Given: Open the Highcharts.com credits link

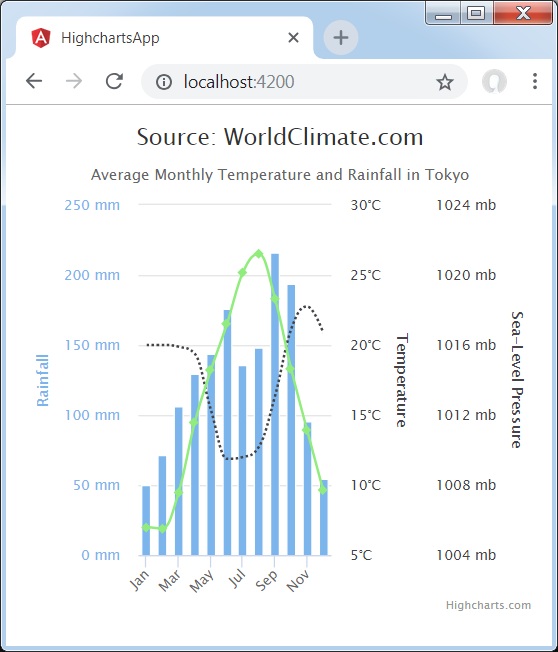Looking at the screenshot, I should pyautogui.click(x=488, y=605).
